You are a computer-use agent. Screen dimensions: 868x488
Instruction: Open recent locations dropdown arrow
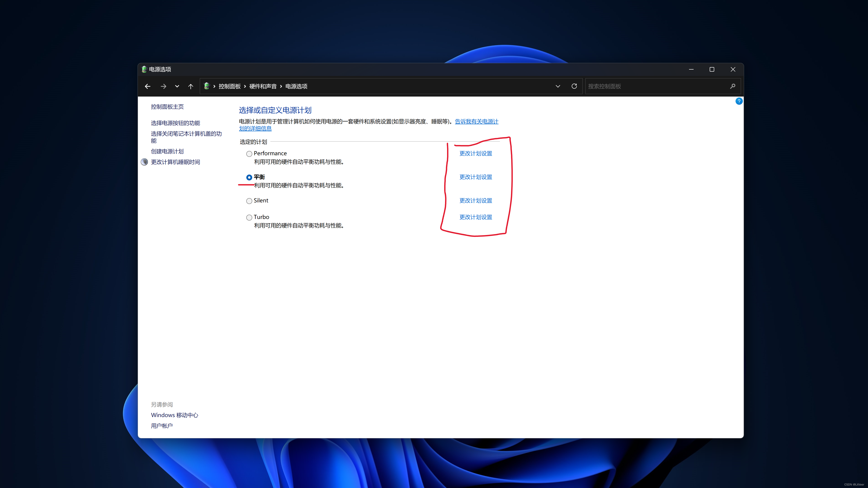click(x=177, y=86)
